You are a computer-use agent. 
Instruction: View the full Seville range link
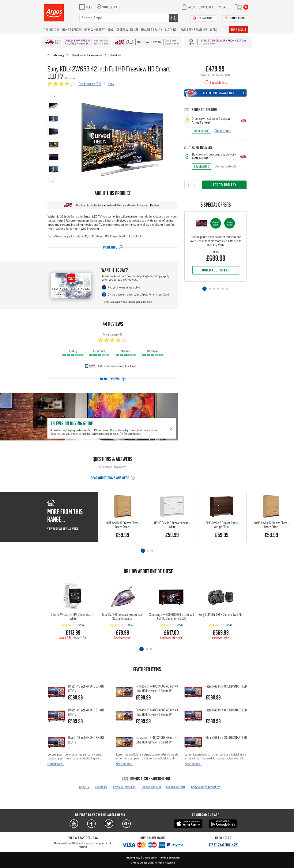click(x=62, y=529)
